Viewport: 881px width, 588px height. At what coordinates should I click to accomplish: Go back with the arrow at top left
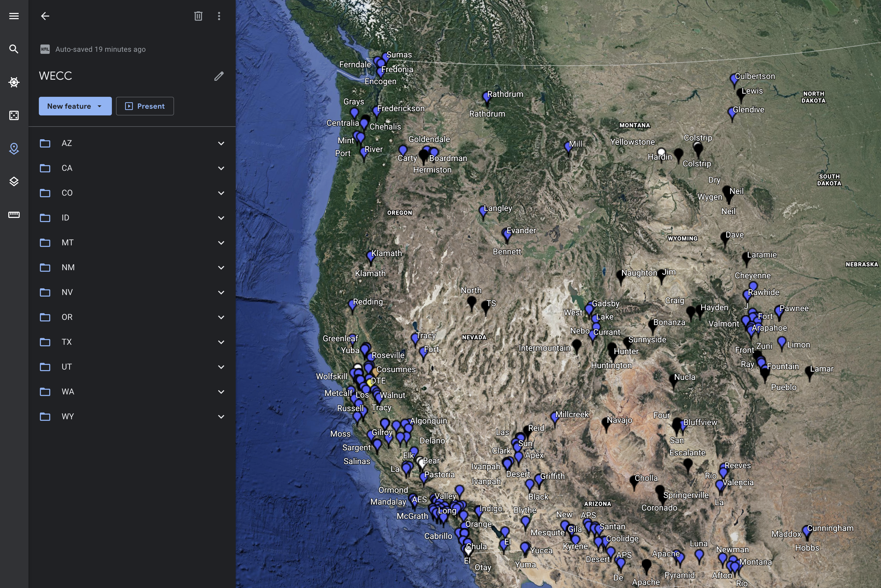coord(45,16)
